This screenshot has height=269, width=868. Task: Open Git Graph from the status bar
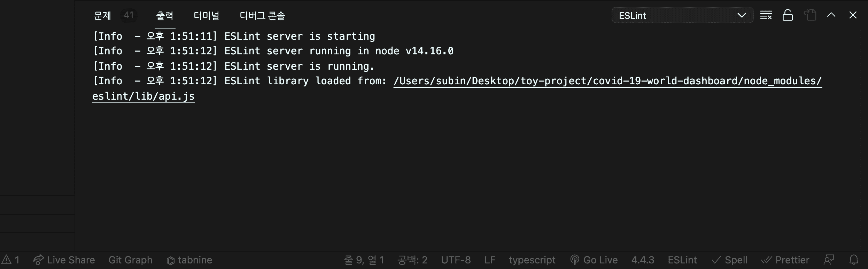pos(130,260)
